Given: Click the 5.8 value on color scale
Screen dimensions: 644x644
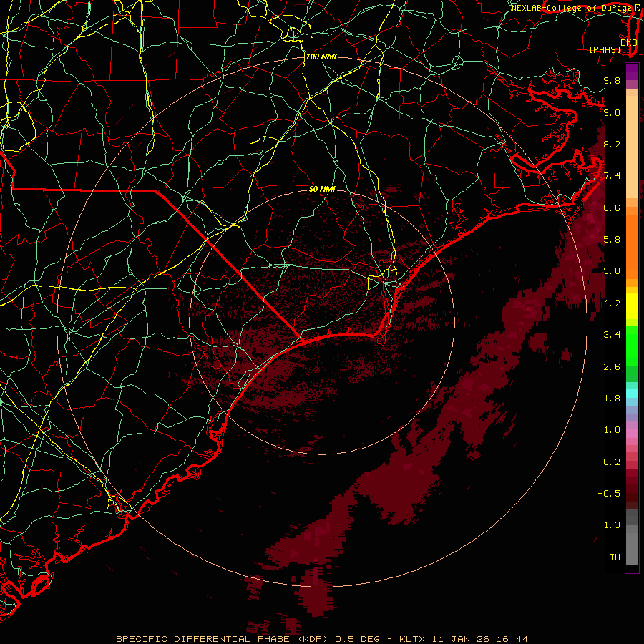Looking at the screenshot, I should point(612,240).
